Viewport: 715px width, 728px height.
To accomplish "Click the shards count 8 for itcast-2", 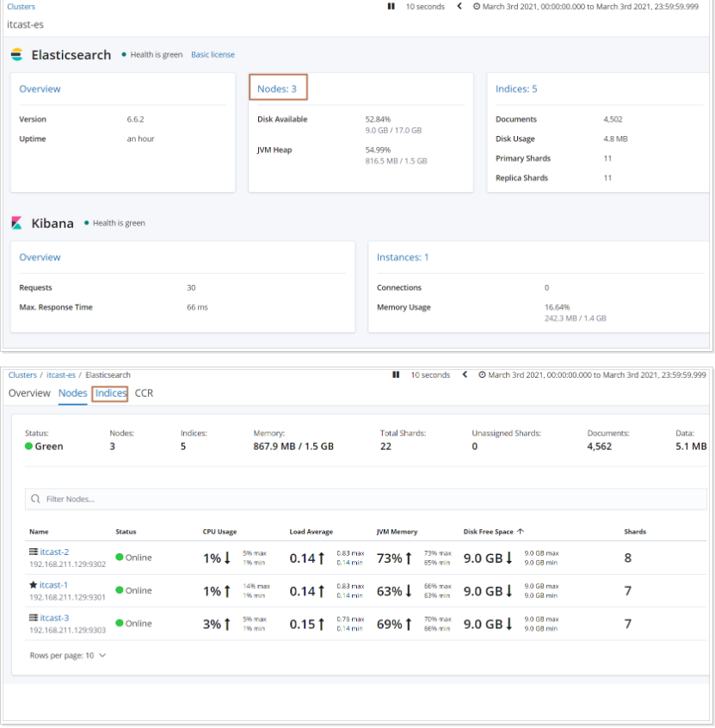I will click(628, 558).
